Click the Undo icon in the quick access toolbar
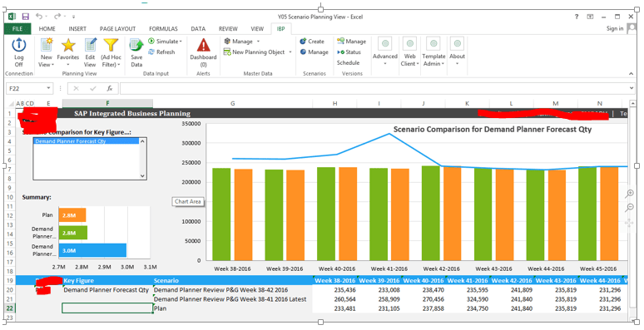The height and width of the screenshot is (330, 644). point(38,17)
